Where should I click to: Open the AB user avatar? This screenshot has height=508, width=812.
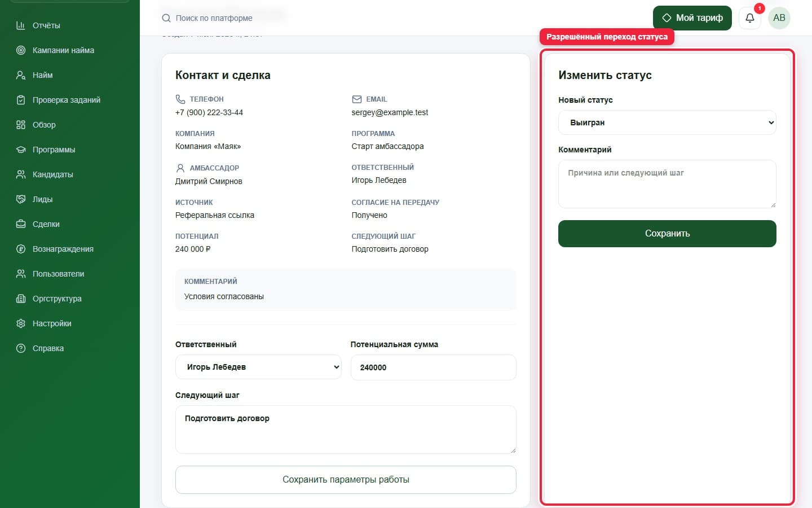click(x=779, y=18)
